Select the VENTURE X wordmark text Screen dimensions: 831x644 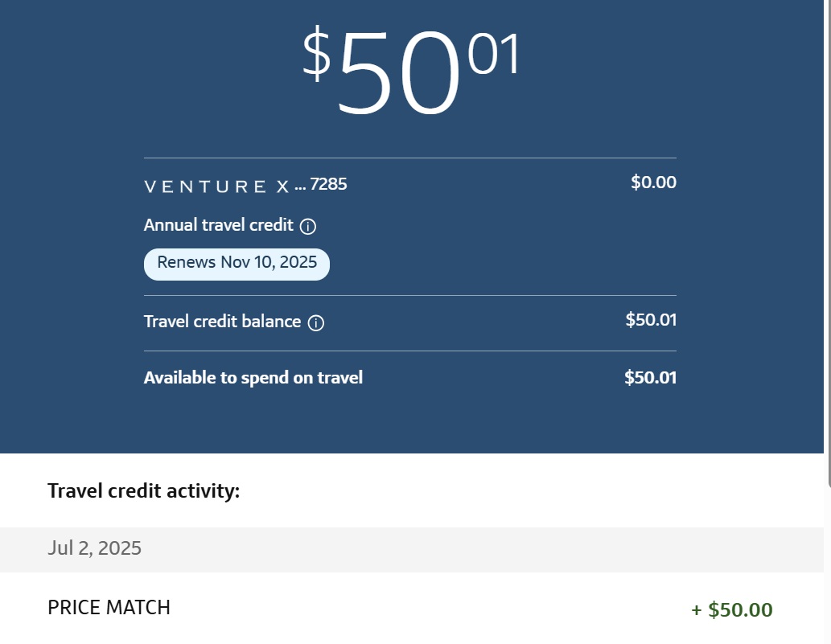[x=216, y=187]
